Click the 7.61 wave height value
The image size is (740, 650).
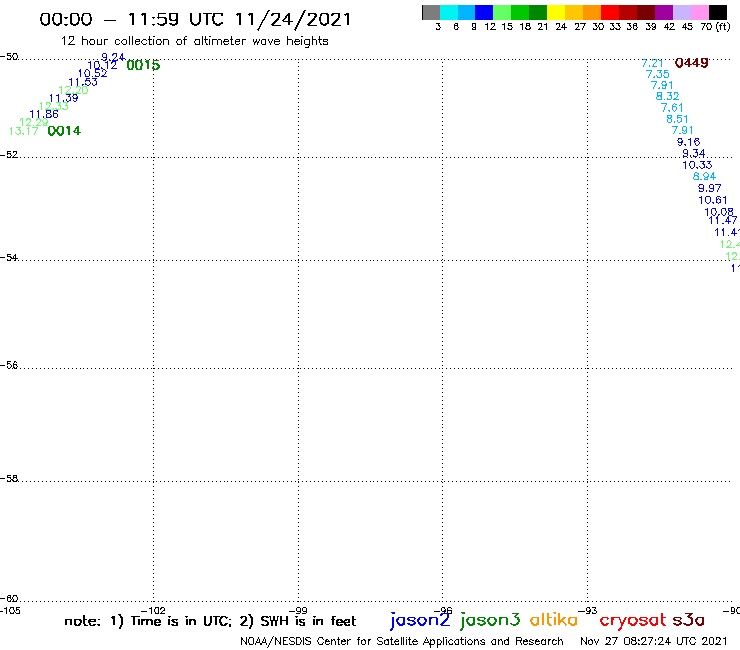(672, 108)
